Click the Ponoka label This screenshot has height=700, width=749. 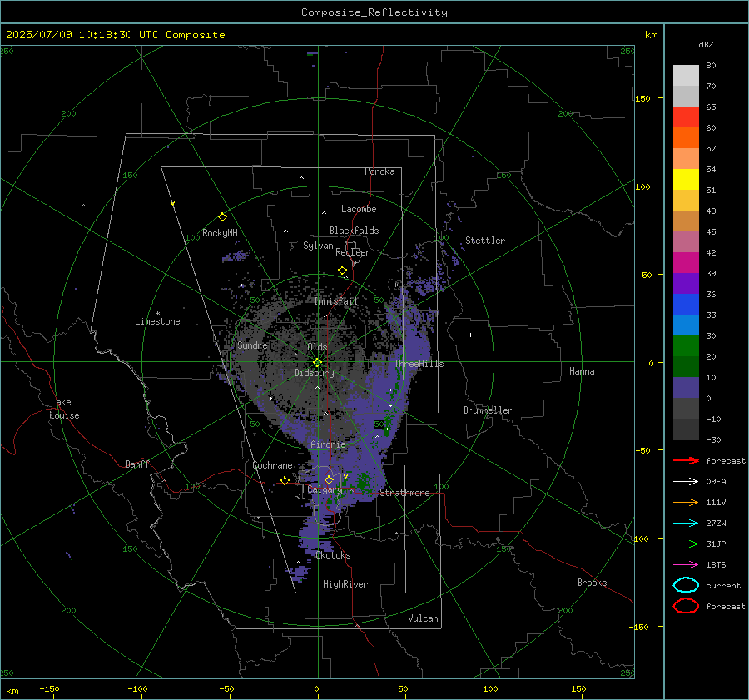point(379,171)
